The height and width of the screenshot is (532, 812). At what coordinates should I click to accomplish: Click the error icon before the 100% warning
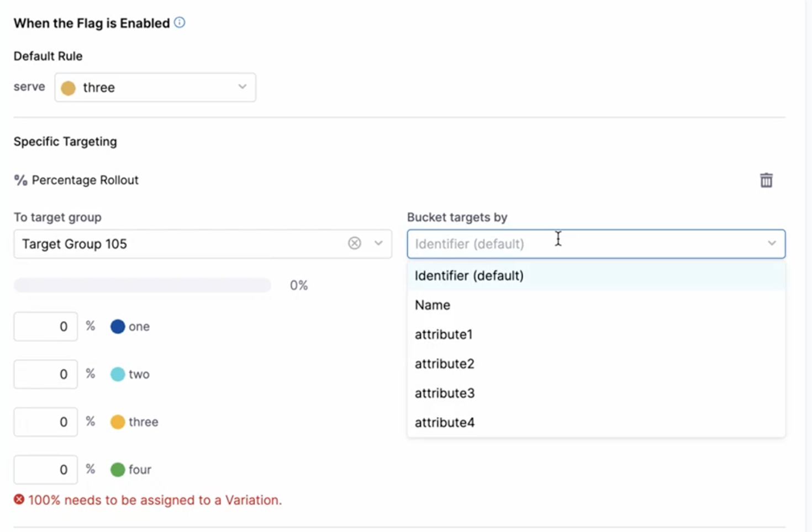point(18,500)
